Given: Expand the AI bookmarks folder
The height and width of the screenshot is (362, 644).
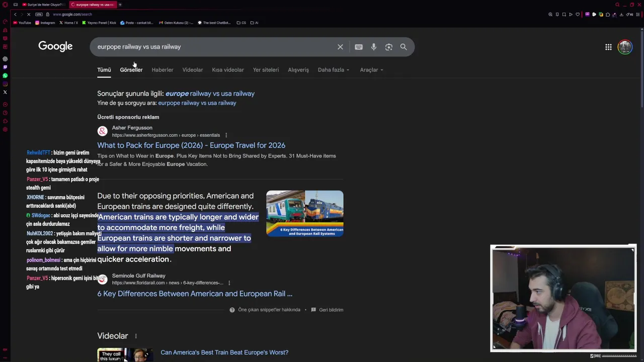Looking at the screenshot, I should tap(254, 23).
